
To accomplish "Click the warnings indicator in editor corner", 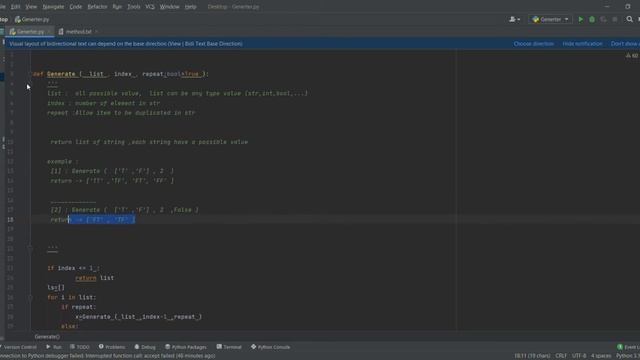I will click(632, 55).
